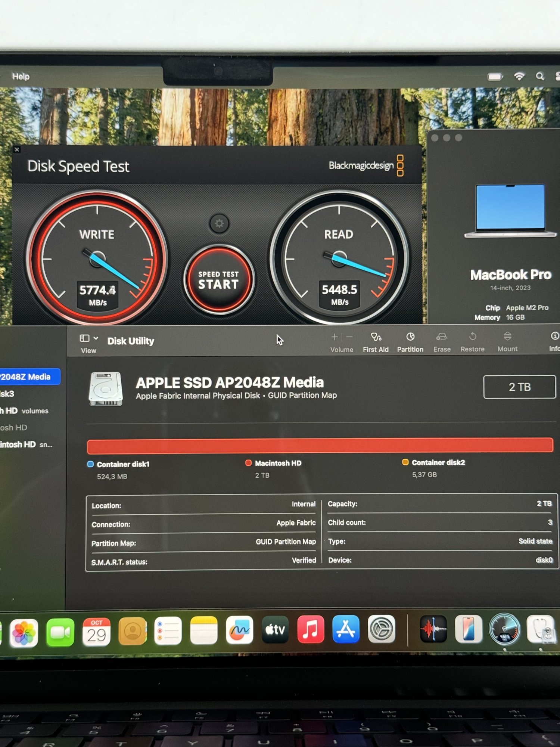Click the Child count value '3'
The height and width of the screenshot is (747, 560).
[x=550, y=522]
